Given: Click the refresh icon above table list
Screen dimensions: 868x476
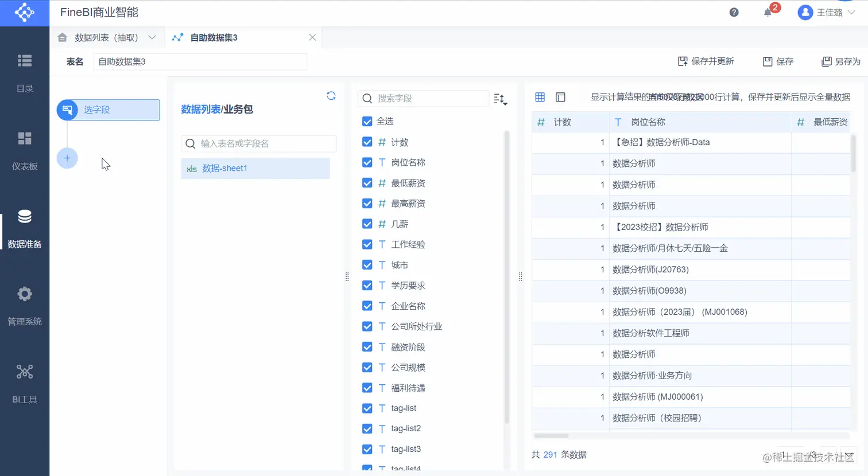Looking at the screenshot, I should click(x=331, y=96).
